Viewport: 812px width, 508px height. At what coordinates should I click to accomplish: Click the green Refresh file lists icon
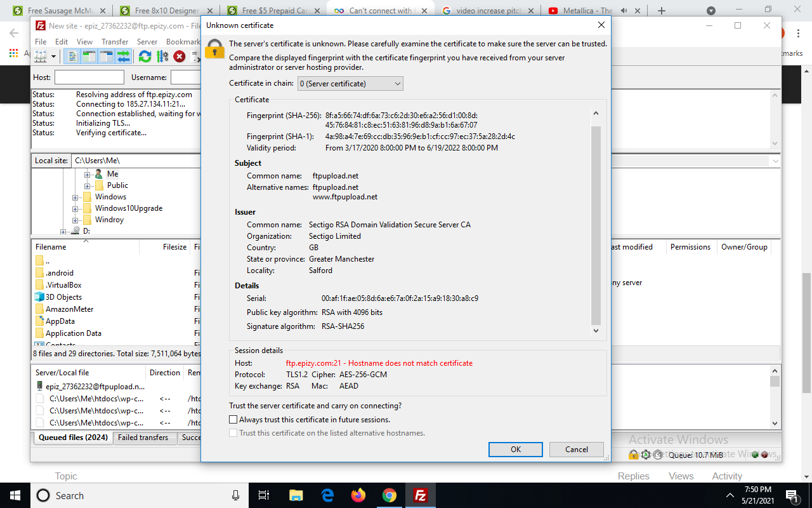145,57
